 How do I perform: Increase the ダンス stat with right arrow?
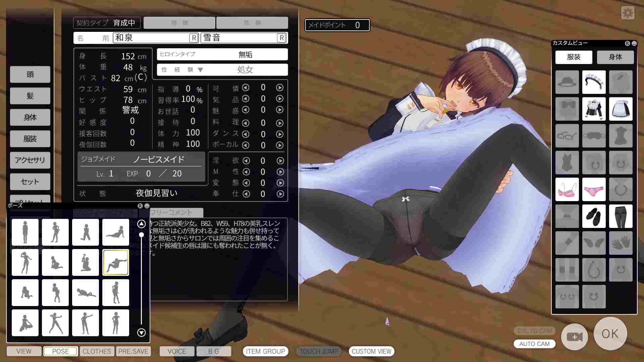pos(279,134)
